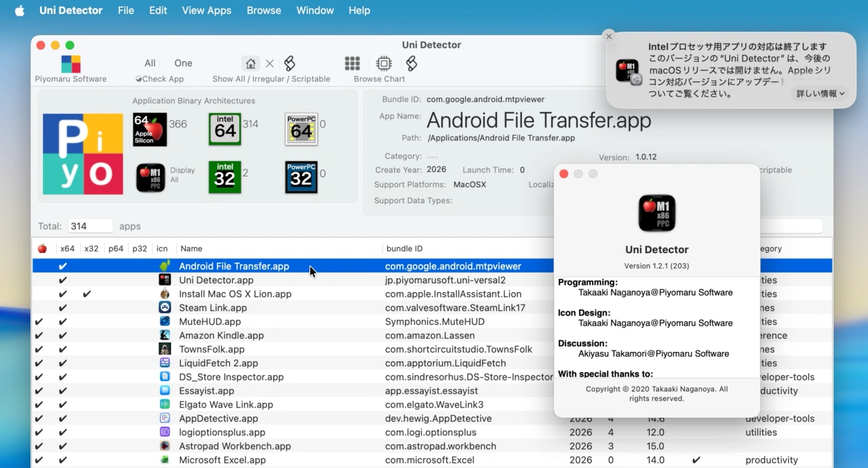
Task: Click the Microsoft Excel.app row icon
Action: tap(165, 460)
